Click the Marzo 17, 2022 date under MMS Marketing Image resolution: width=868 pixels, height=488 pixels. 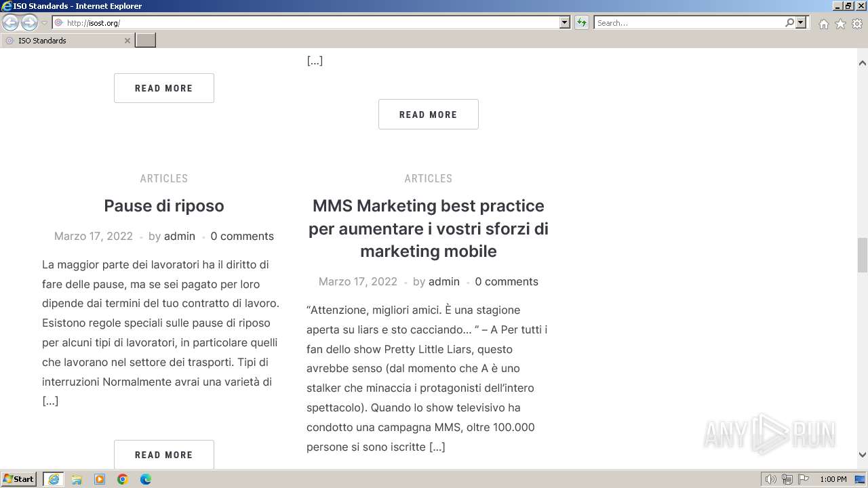click(358, 281)
